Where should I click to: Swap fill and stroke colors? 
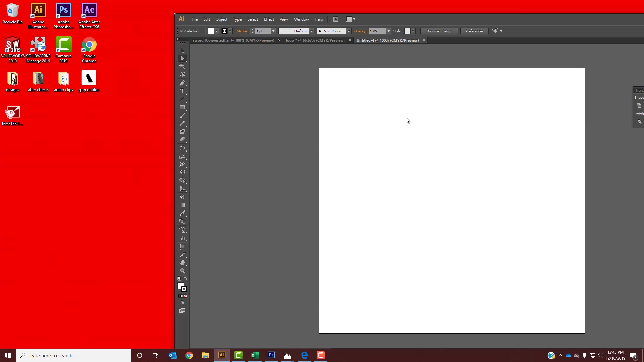tap(186, 279)
